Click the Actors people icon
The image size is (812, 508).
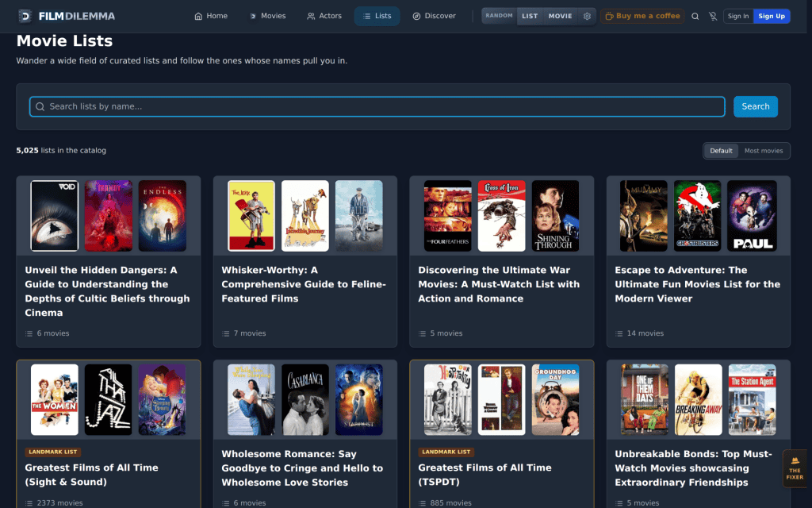point(311,16)
